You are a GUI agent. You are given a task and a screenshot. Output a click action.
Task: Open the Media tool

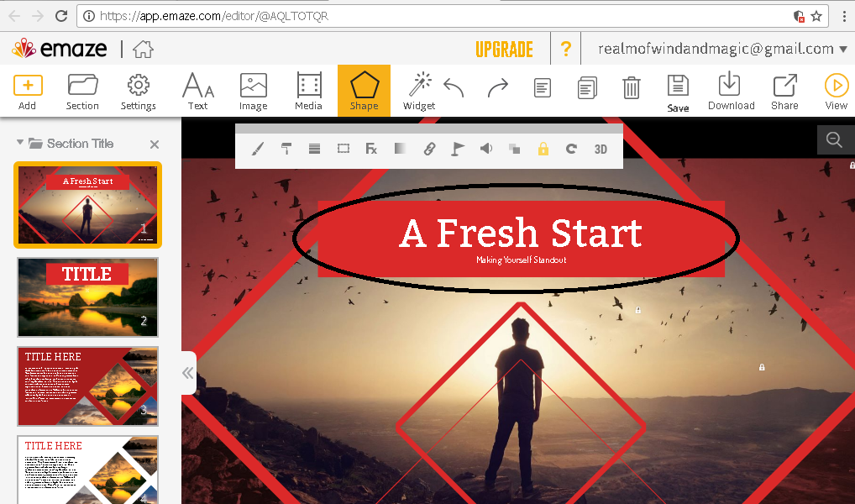(x=308, y=91)
